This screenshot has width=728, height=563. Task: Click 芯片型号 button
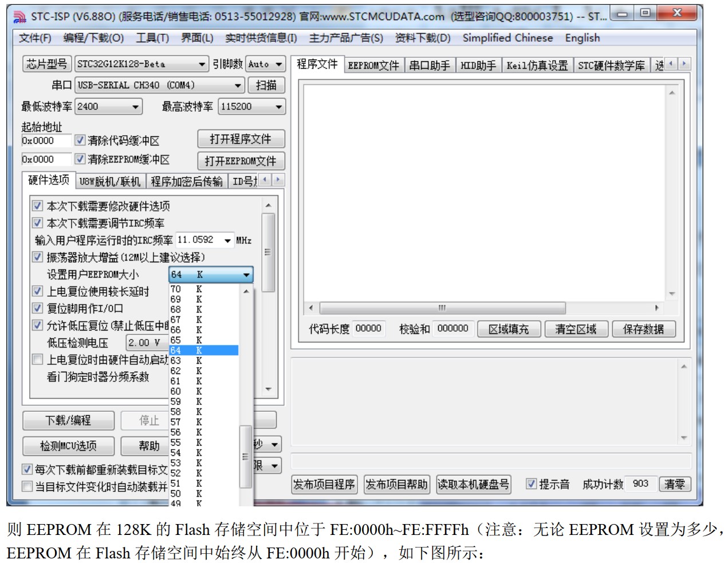[x=47, y=64]
